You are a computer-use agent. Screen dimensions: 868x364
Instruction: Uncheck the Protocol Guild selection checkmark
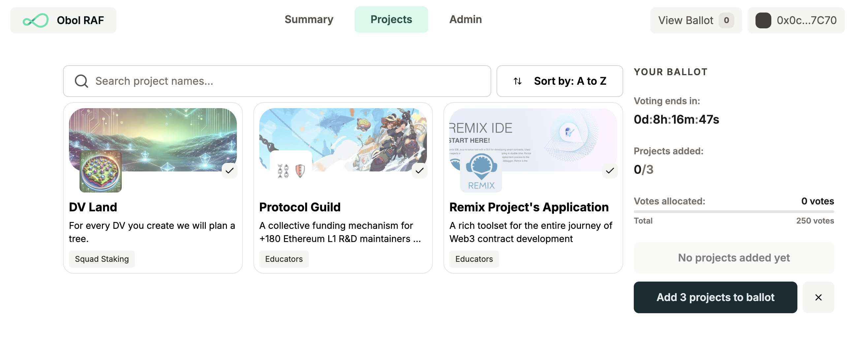[420, 171]
